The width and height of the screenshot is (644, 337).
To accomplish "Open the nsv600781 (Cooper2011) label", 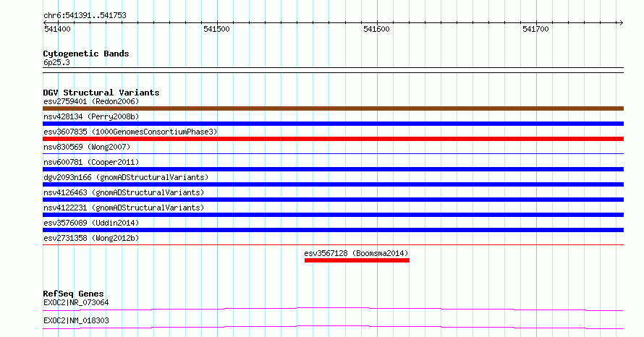I will click(91, 162).
